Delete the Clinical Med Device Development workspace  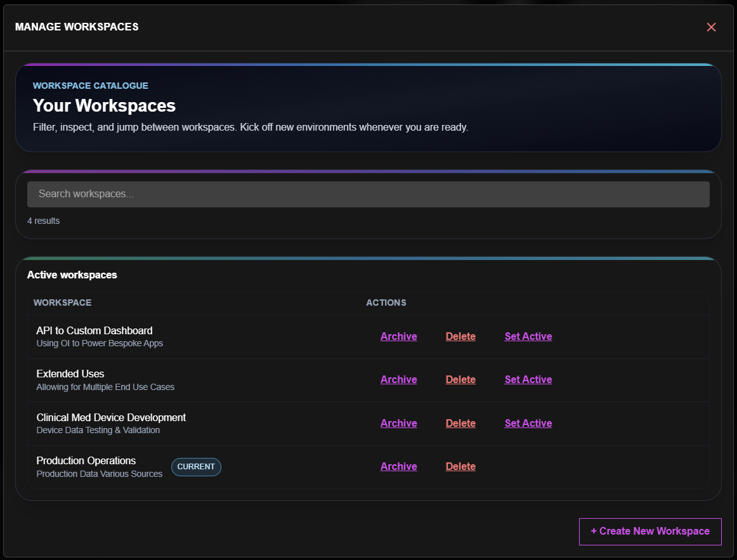tap(460, 423)
